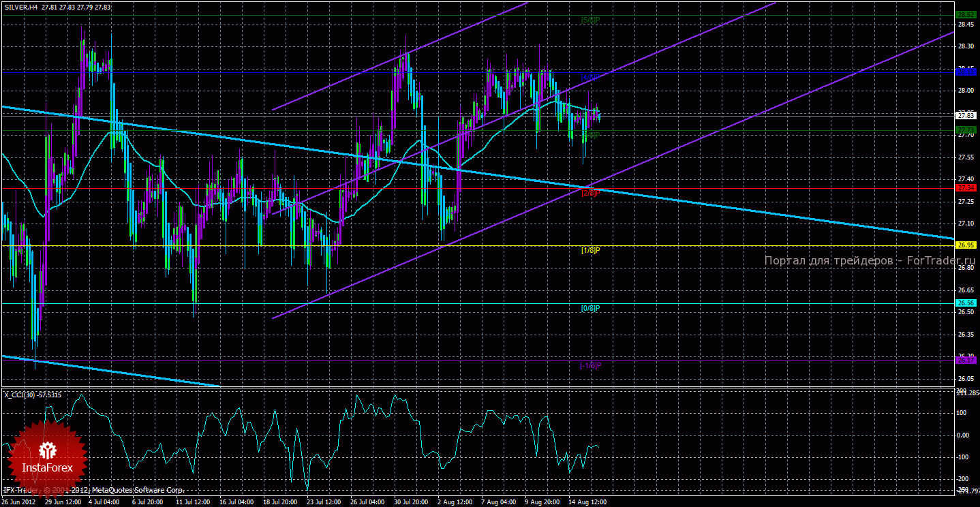
Task: Select the [1/8]P Murrey level label
Action: click(590, 250)
